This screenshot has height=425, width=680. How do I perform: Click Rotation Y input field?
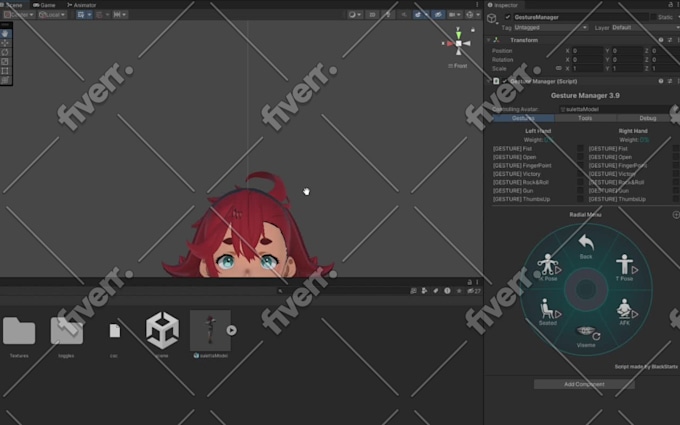tap(627, 59)
